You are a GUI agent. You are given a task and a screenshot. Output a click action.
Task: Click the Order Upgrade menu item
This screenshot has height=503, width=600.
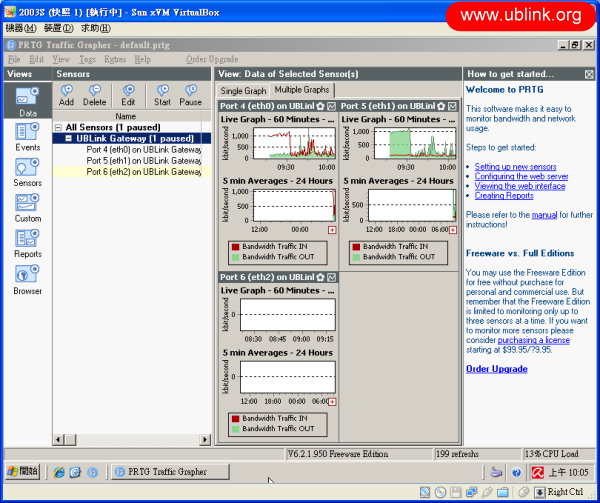(212, 59)
